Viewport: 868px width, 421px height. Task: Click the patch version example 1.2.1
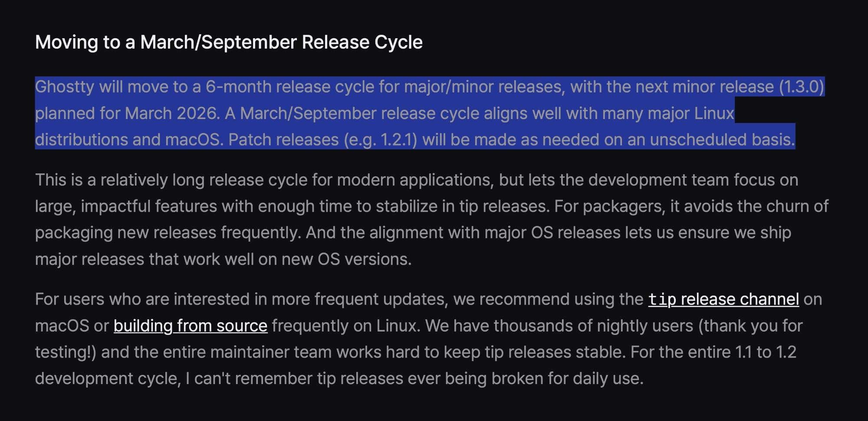(398, 140)
